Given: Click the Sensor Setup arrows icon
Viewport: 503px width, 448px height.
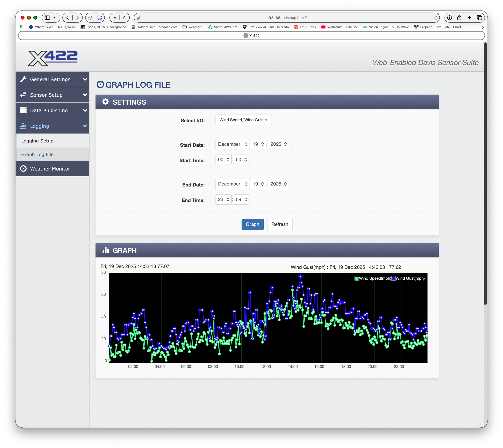Looking at the screenshot, I should [23, 95].
